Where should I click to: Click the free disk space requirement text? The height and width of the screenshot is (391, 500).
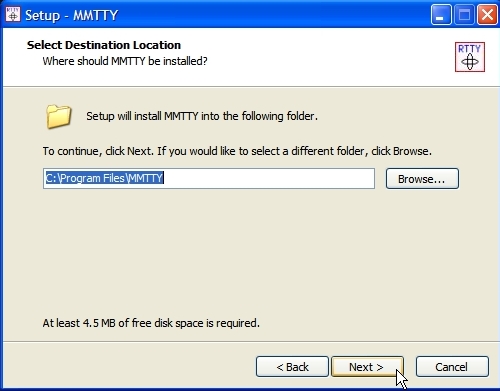151,323
